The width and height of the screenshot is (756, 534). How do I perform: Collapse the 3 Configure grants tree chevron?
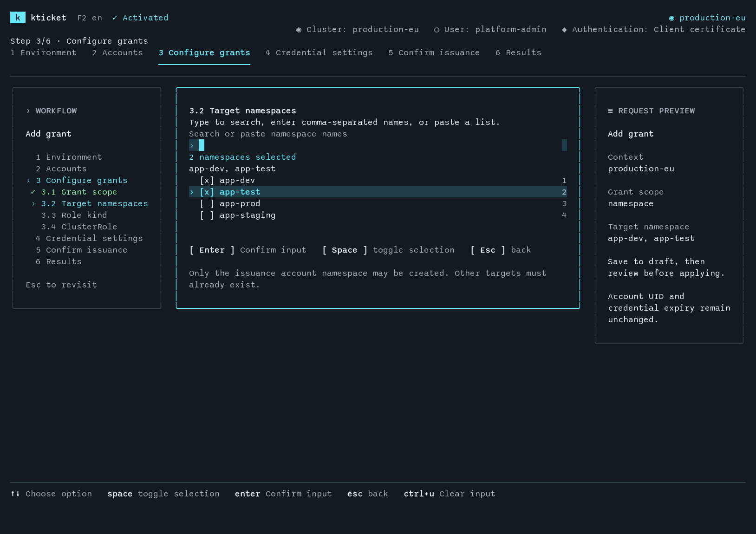click(28, 180)
